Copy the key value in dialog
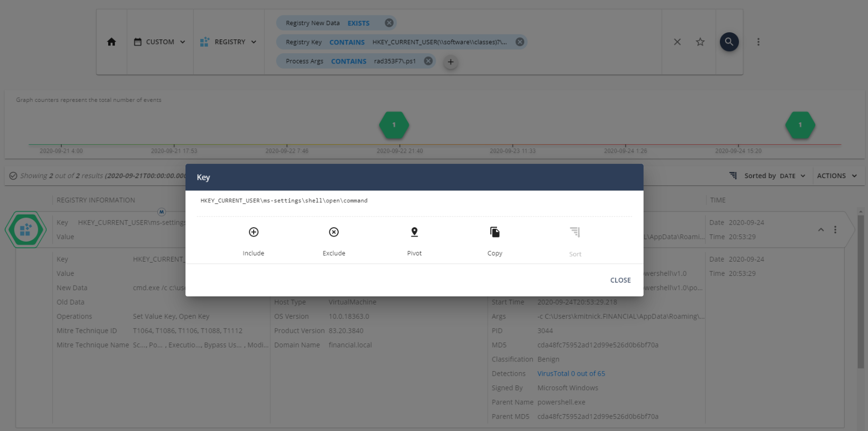The width and height of the screenshot is (868, 431). point(495,241)
